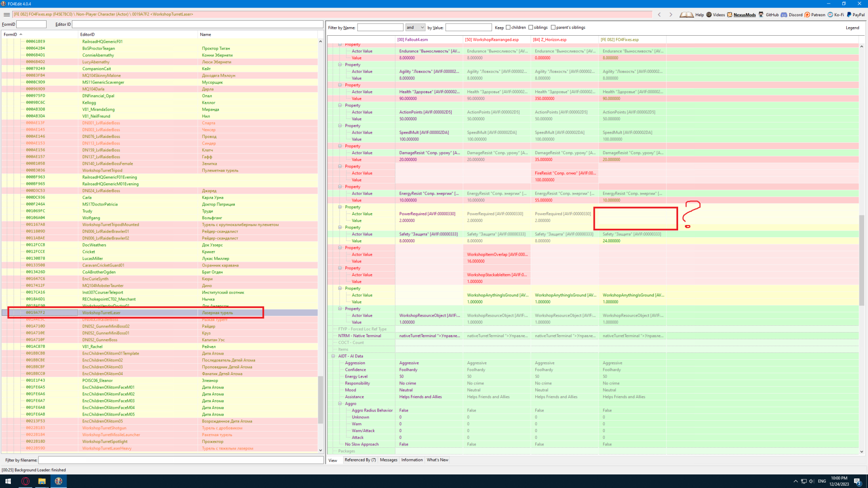Open the Messages tab
This screenshot has height=488, width=868.
(388, 460)
